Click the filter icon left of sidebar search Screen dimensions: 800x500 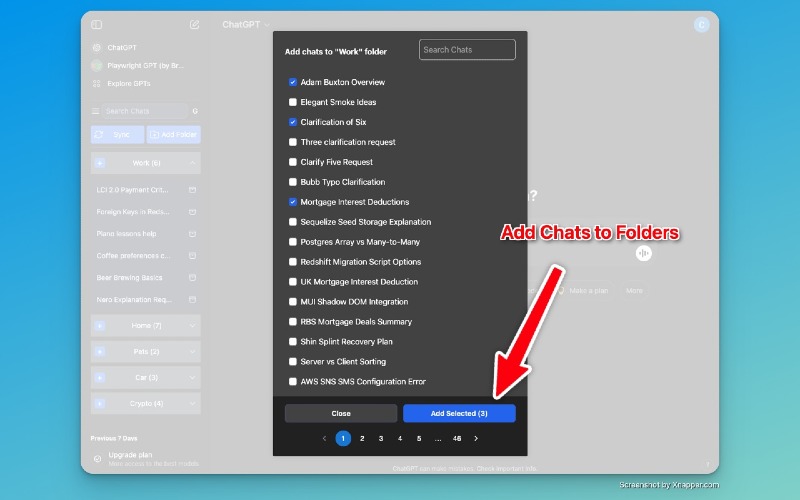95,111
